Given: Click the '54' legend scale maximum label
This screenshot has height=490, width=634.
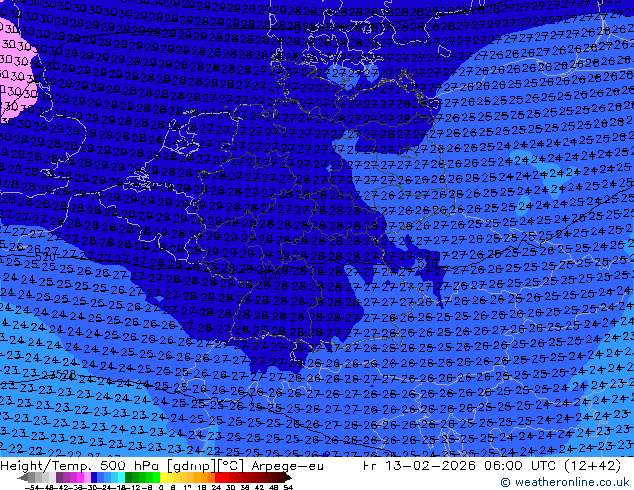Looking at the screenshot, I should pos(288,488).
